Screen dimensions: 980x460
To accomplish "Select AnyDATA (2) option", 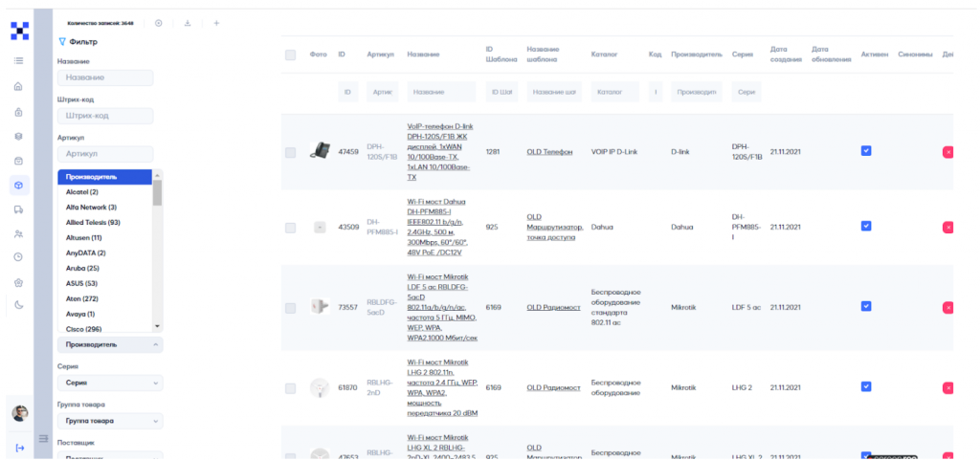I will point(105,252).
